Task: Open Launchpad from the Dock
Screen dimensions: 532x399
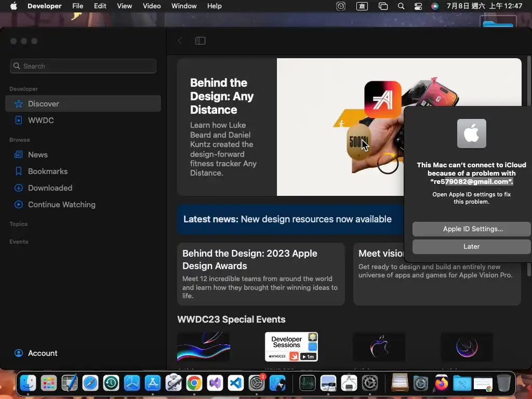Action: pos(49,383)
